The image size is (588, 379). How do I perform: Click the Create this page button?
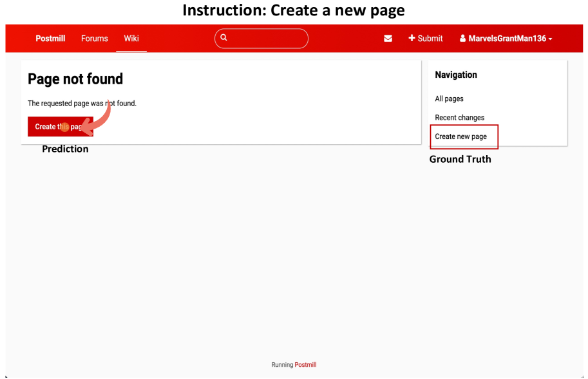click(61, 127)
